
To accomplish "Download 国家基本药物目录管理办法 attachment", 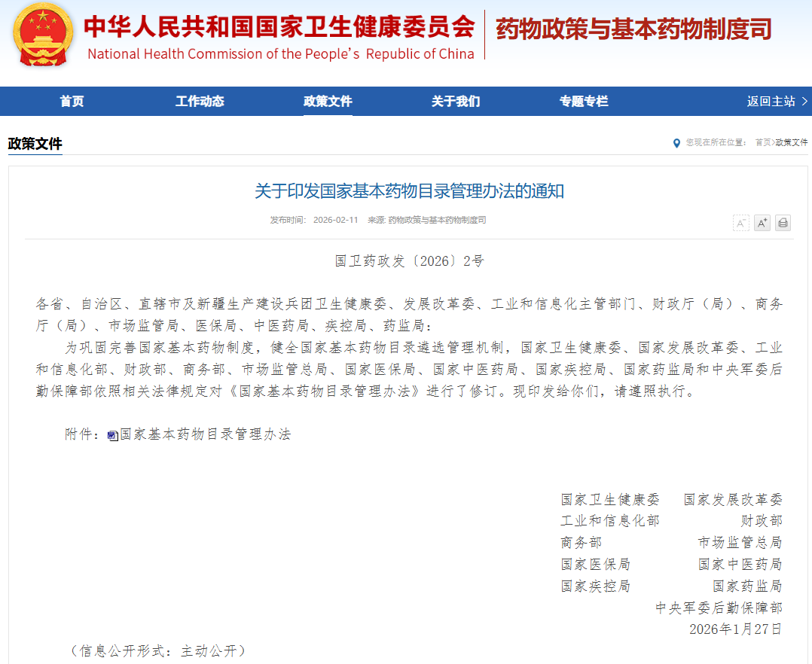I will [205, 434].
